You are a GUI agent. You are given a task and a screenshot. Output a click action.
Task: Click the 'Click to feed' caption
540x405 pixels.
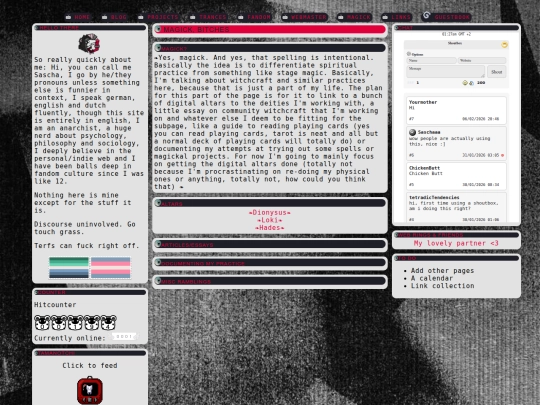click(90, 365)
